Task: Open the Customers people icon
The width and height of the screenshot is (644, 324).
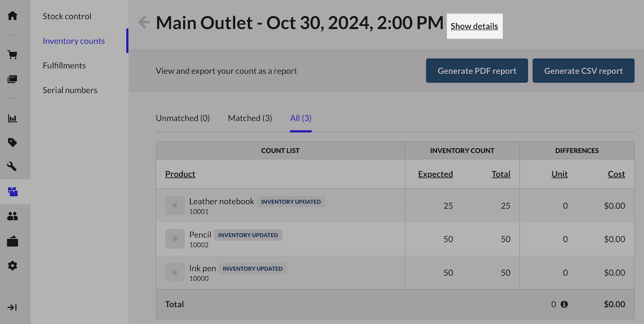Action: pyautogui.click(x=12, y=216)
